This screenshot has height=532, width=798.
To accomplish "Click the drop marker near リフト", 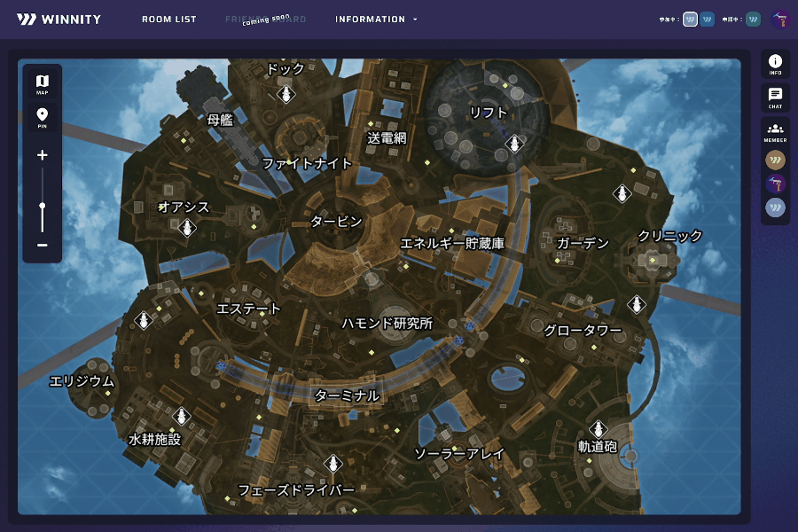I will pyautogui.click(x=512, y=144).
